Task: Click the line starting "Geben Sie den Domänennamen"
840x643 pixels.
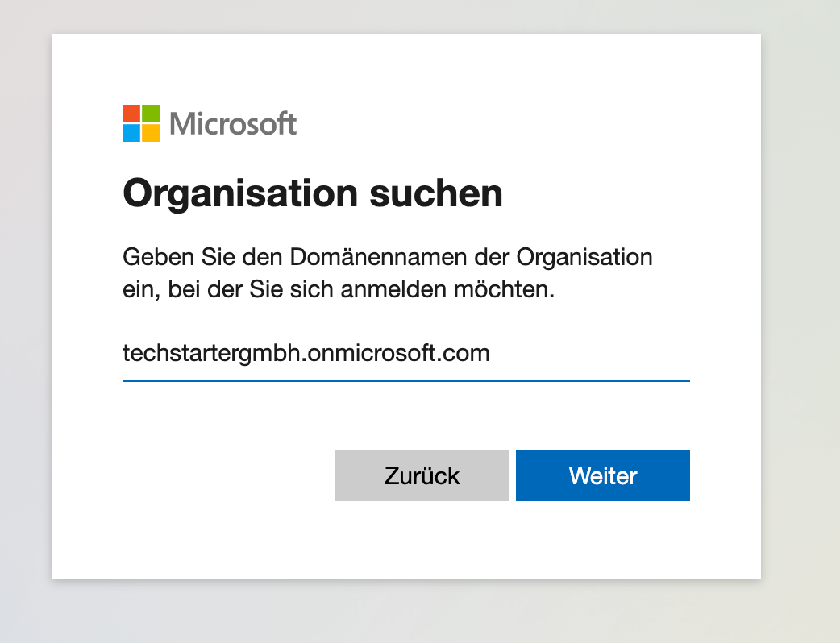Action: pos(387,258)
